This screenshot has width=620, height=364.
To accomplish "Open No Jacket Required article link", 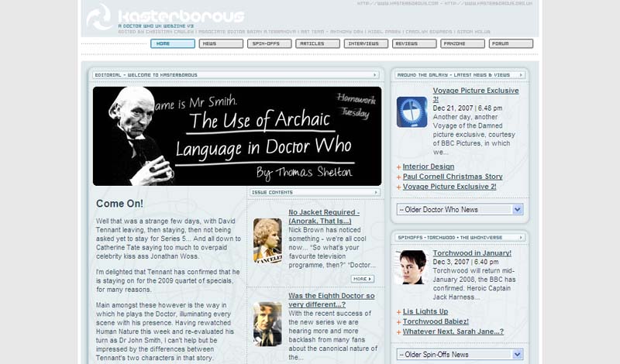I will 324,217.
